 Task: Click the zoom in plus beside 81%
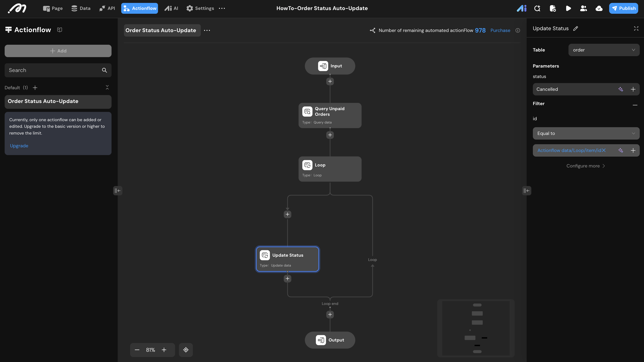[x=164, y=350]
